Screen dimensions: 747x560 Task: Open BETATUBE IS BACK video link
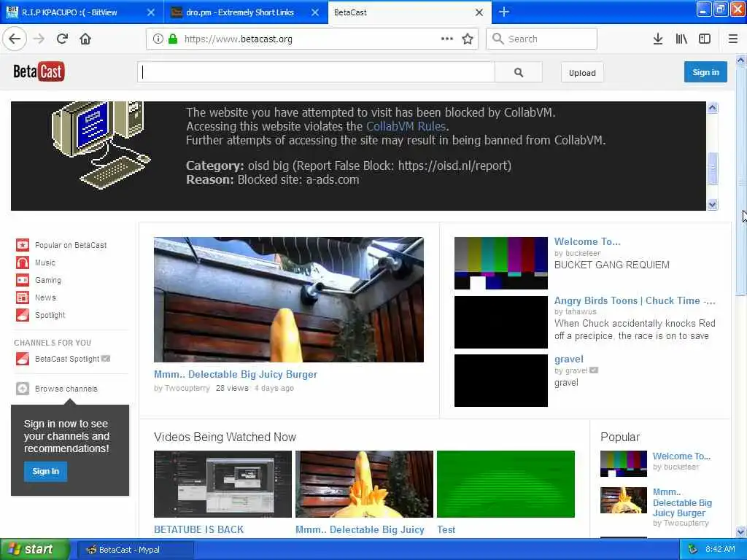(x=198, y=529)
